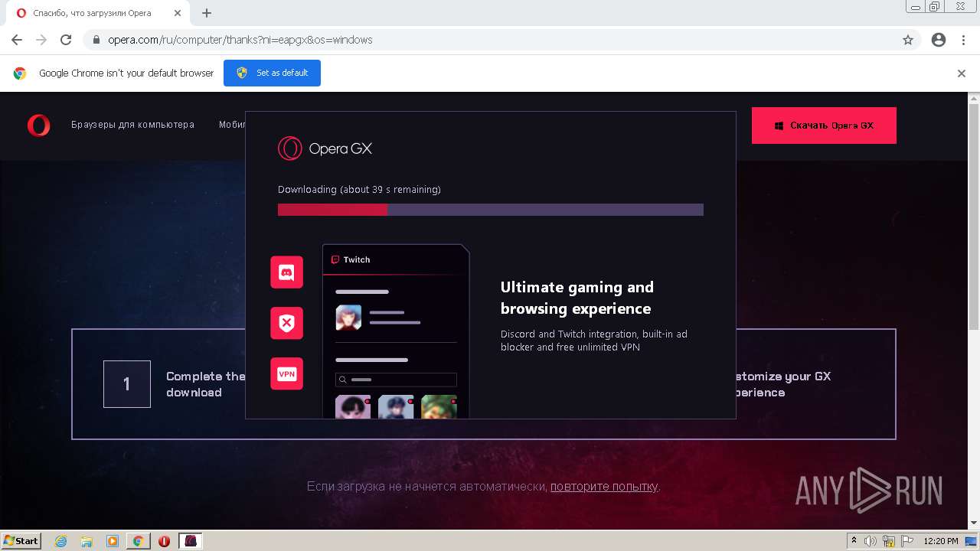Click the Discord icon in installer
Screen dimensions: 980x551
(286, 272)
